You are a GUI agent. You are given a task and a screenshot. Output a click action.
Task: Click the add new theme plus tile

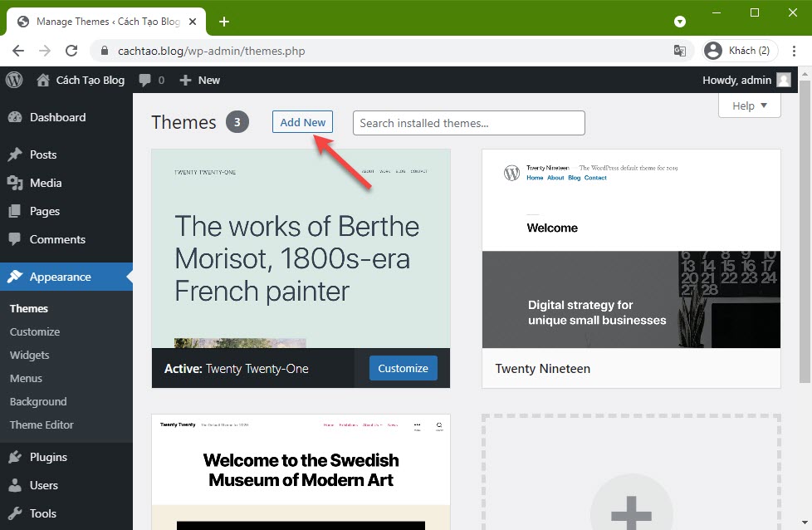point(631,472)
